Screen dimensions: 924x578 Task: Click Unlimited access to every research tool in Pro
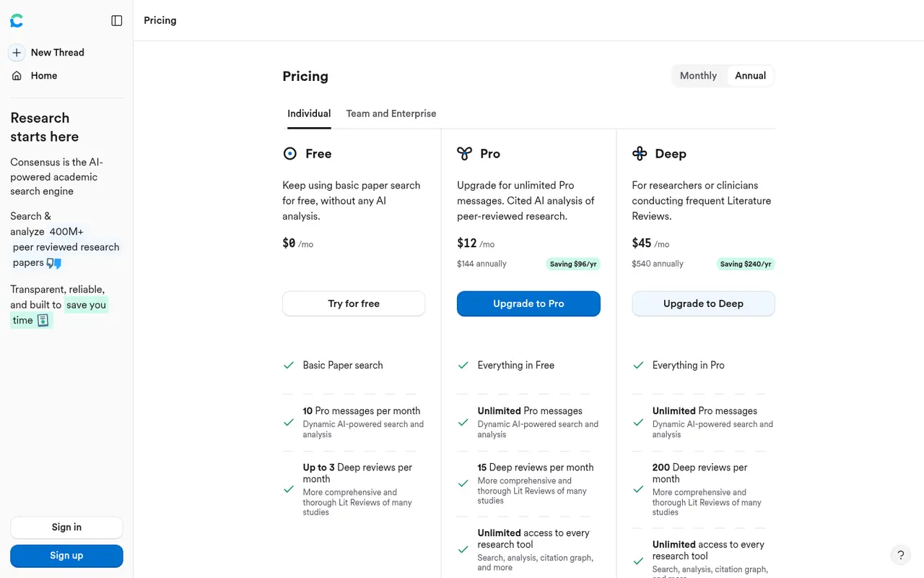click(x=533, y=538)
